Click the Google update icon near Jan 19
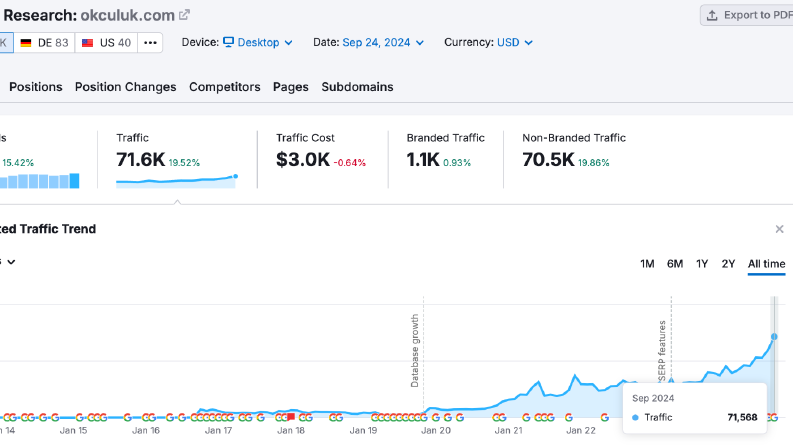Screen dimensions: 793x446 pyautogui.click(x=375, y=418)
